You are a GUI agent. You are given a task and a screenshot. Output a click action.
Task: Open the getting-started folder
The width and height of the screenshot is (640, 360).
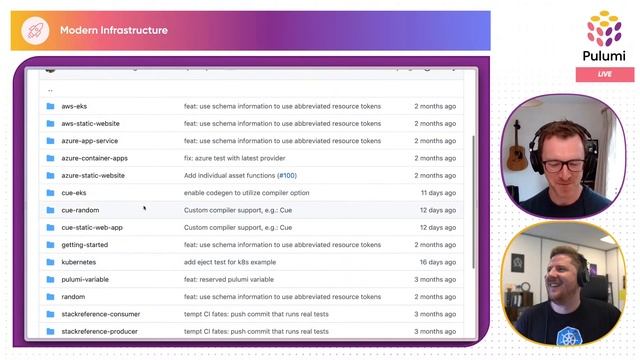tap(84, 245)
